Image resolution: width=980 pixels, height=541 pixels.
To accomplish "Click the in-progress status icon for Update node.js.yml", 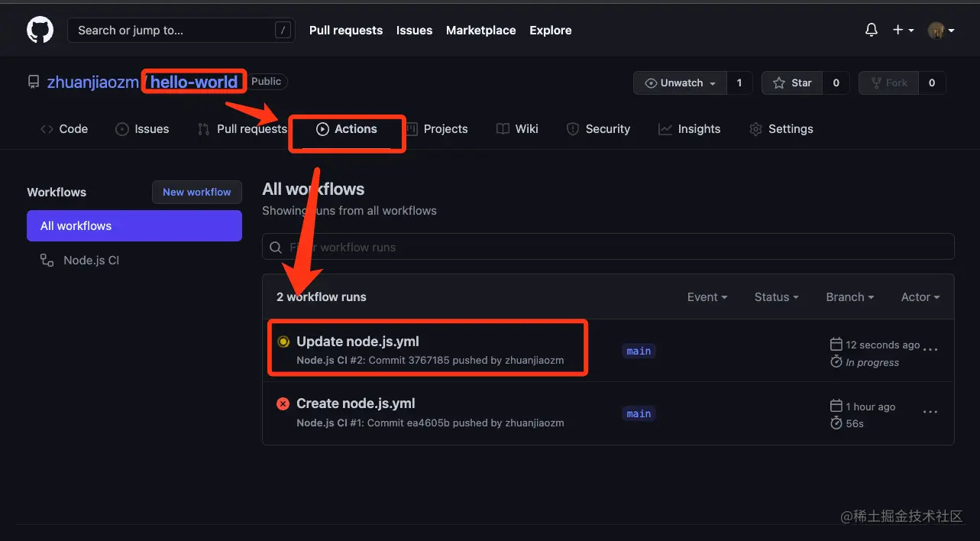I will click(x=283, y=342).
